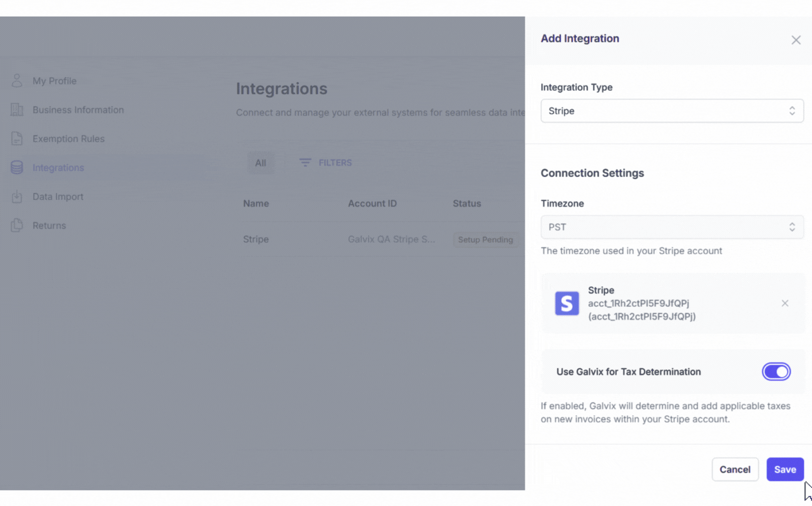Click the Stripe account ID text acct_1Rh2ctPI5F9JfQPj
812x506 pixels.
639,303
